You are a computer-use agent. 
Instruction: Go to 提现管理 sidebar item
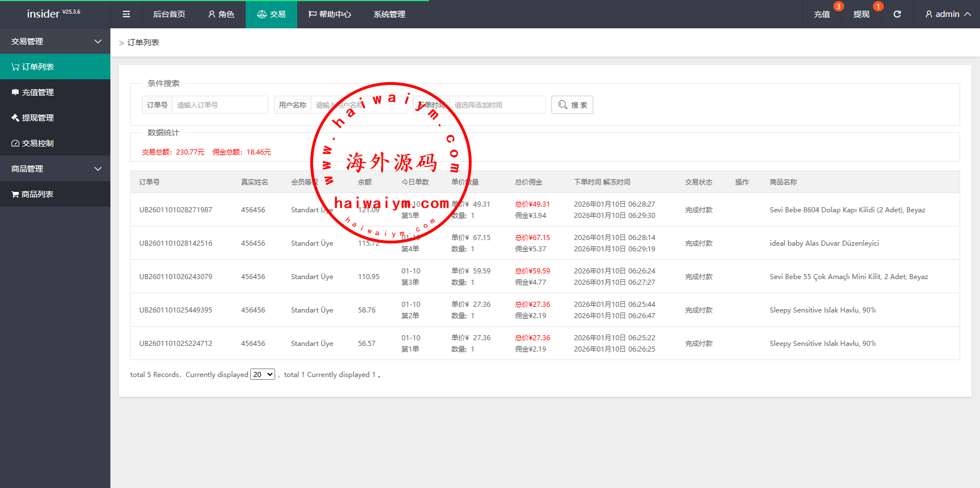55,118
